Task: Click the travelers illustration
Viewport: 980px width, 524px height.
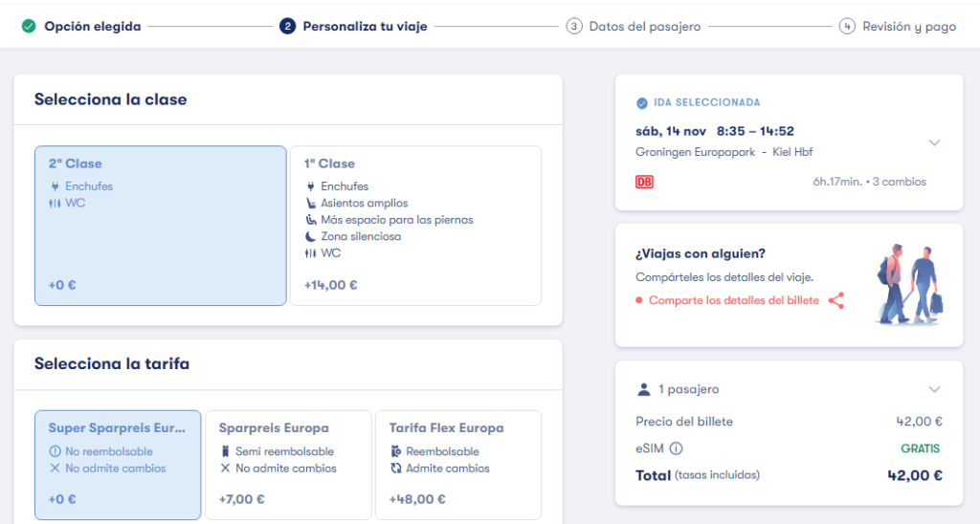Action: click(909, 284)
